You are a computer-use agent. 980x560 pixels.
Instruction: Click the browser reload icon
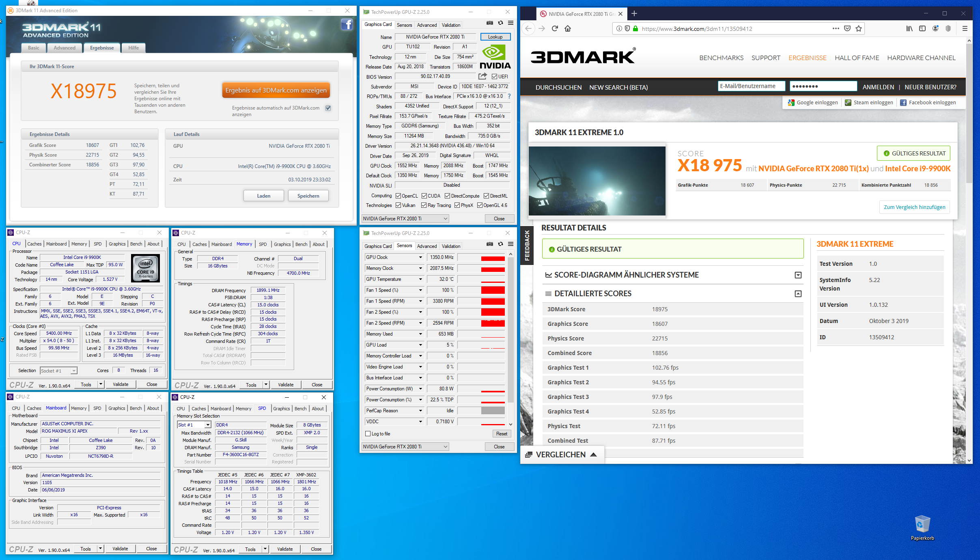pos(555,28)
